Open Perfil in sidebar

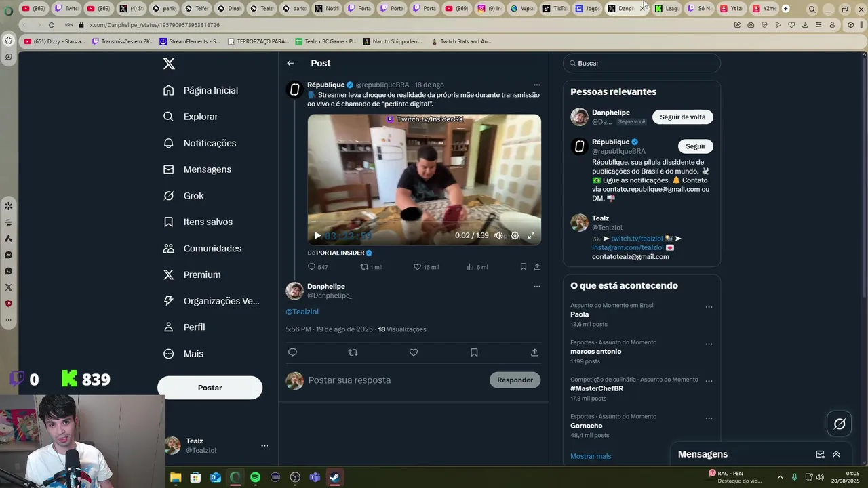tap(184, 327)
